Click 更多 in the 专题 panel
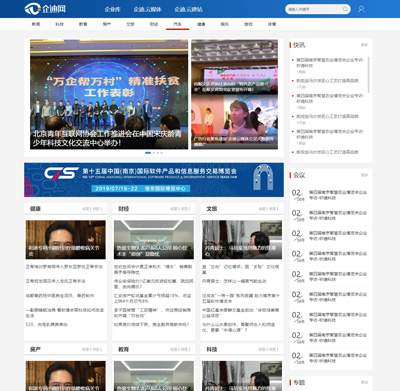Image resolution: width=400 pixels, height=391 pixels. pyautogui.click(x=364, y=382)
